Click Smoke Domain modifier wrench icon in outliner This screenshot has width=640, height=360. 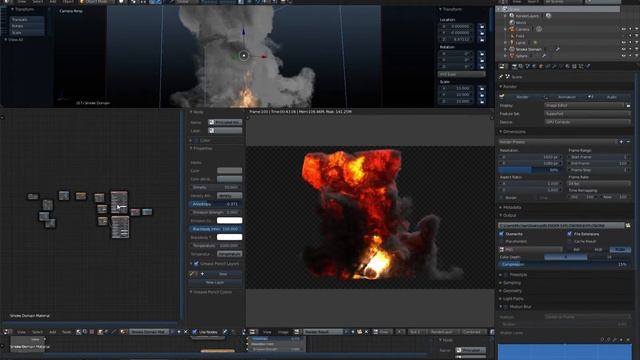click(558, 49)
